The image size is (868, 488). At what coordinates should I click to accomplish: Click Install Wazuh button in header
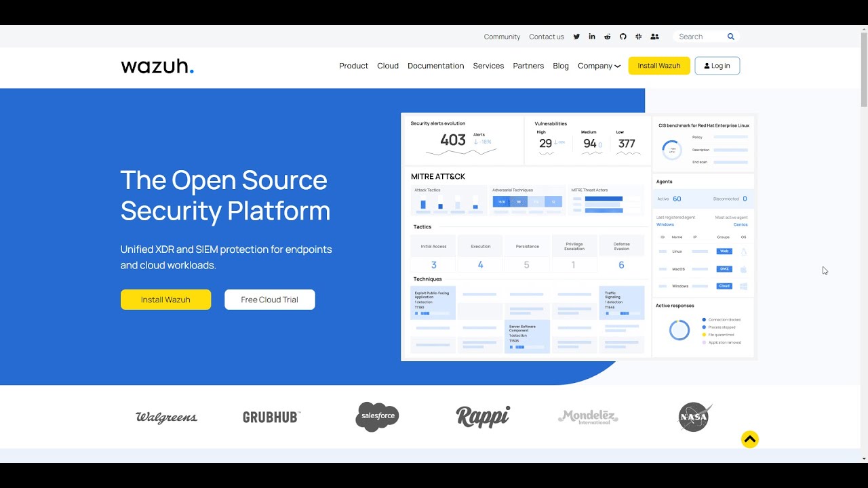click(x=659, y=66)
